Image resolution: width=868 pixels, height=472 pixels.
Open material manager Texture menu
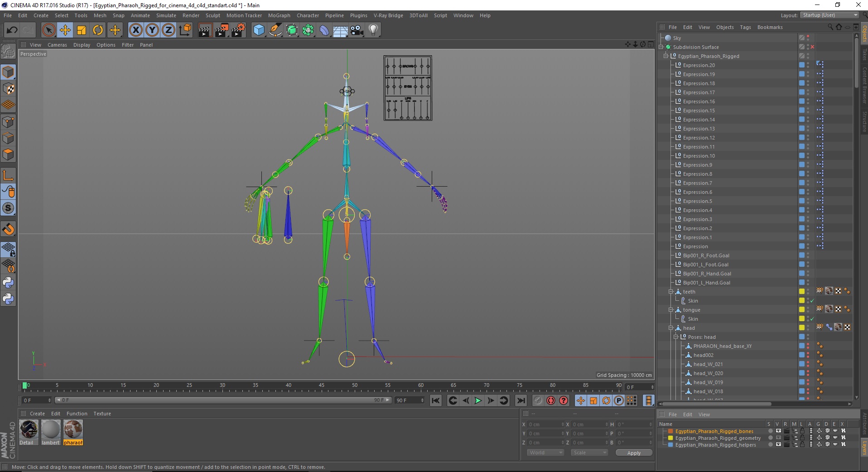[102, 414]
